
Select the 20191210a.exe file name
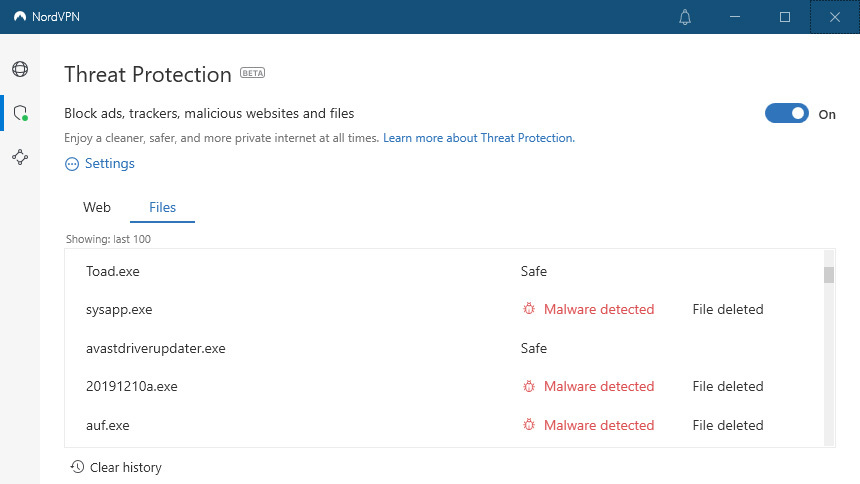point(132,386)
